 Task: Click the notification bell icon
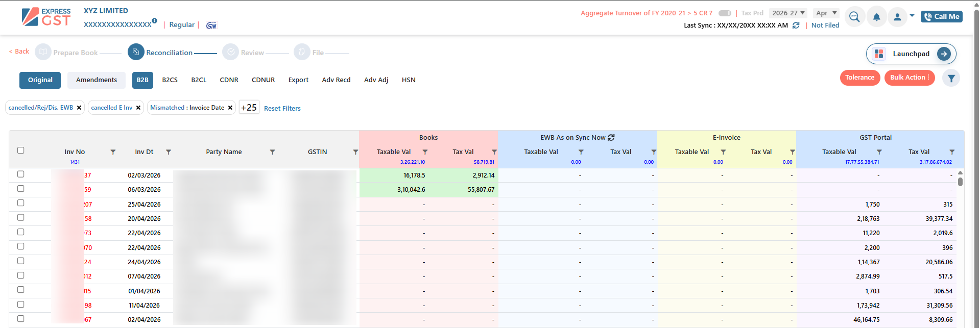coord(876,17)
